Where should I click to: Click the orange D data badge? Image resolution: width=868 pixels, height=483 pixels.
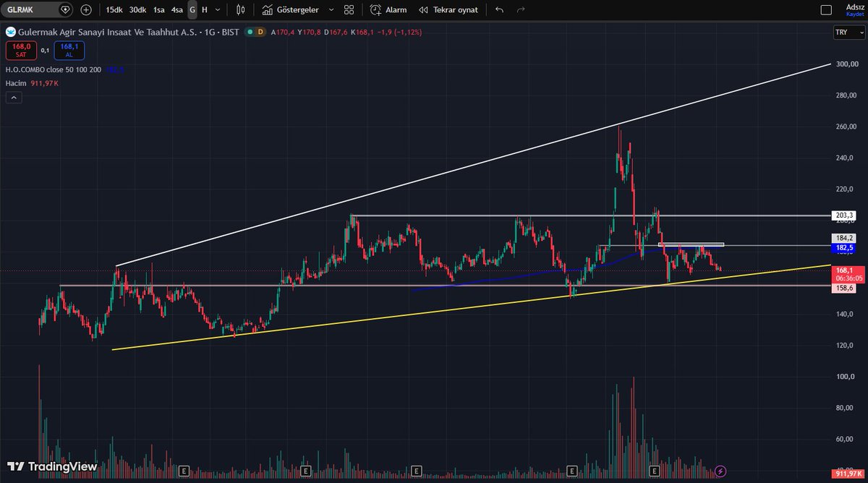coord(260,33)
